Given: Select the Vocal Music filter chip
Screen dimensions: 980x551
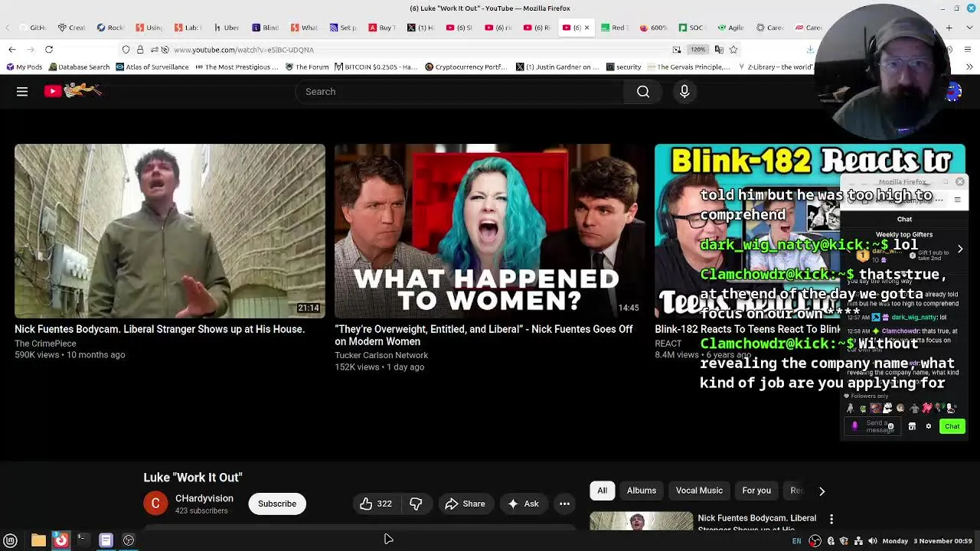Looking at the screenshot, I should 699,491.
